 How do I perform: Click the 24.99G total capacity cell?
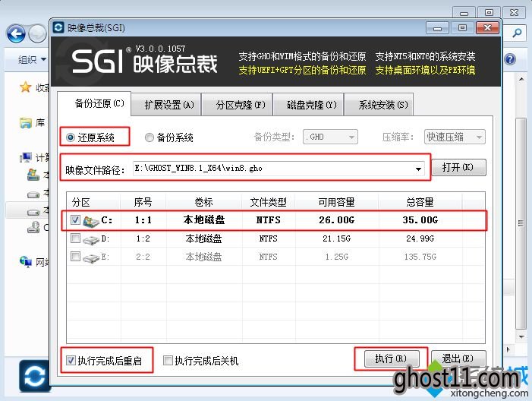coord(420,238)
